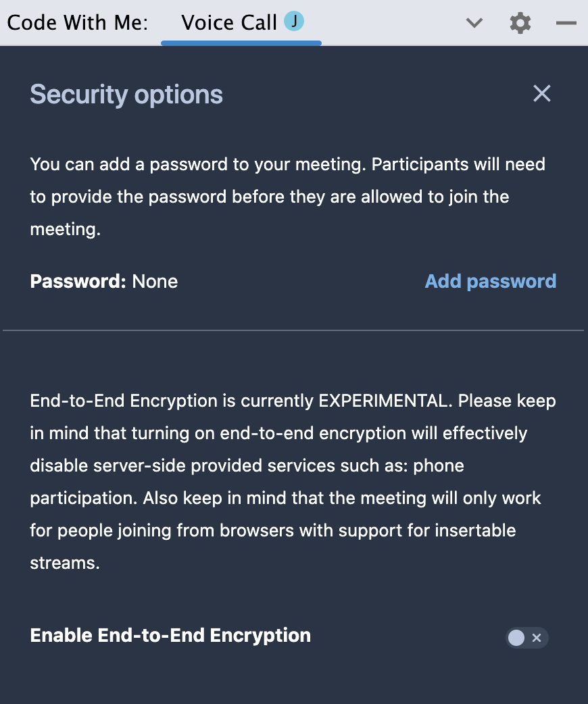Image resolution: width=588 pixels, height=704 pixels.
Task: Select the Password: None status text
Action: pos(104,282)
